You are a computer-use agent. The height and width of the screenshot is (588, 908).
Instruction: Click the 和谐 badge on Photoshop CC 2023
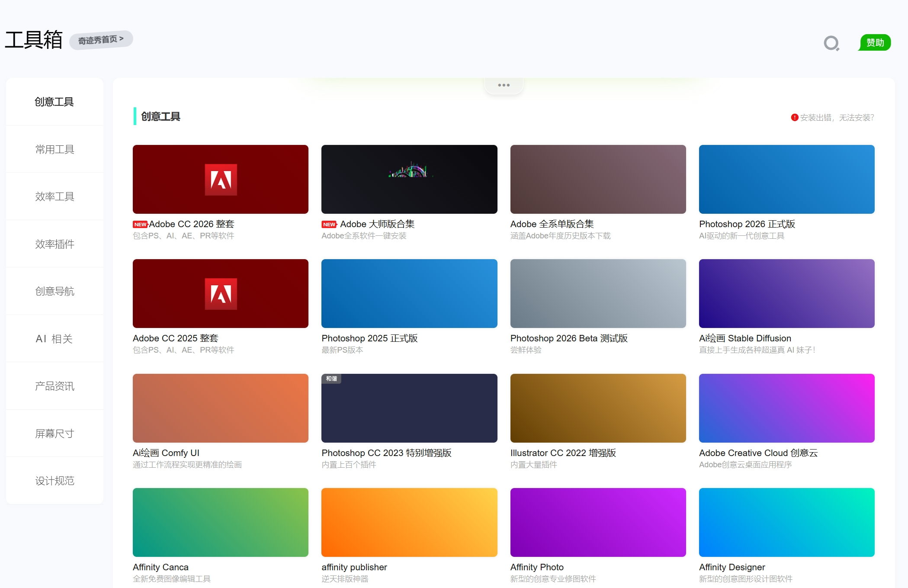[331, 379]
